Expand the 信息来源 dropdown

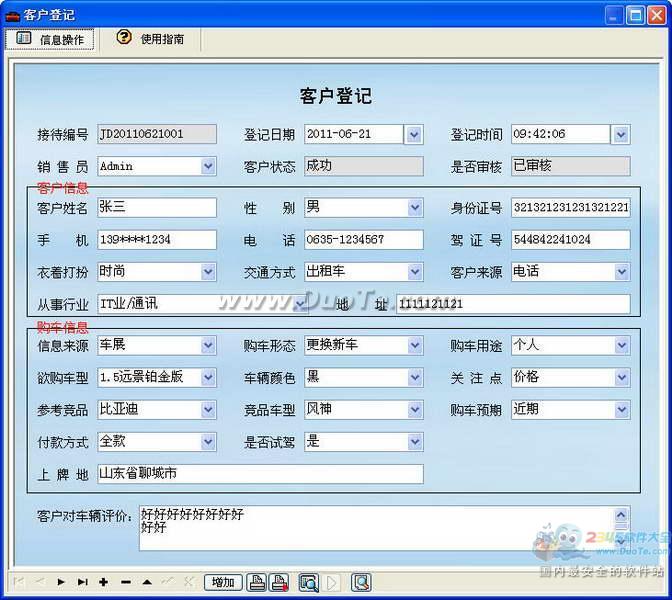tap(208, 345)
